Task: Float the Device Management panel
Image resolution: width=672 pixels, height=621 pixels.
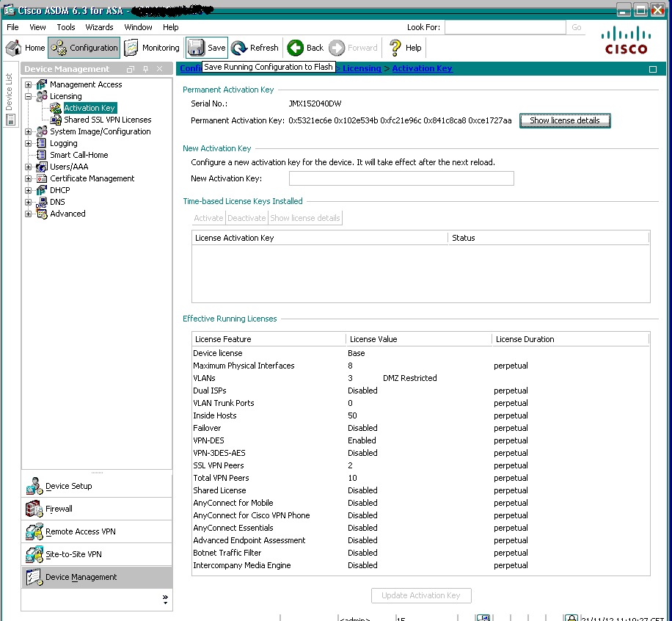Action: pos(131,69)
